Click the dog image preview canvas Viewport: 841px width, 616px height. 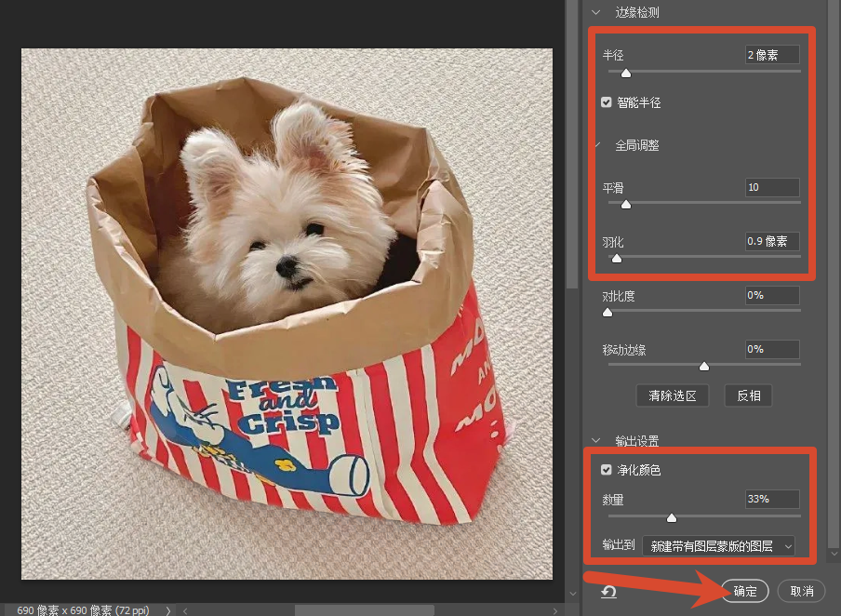click(287, 314)
